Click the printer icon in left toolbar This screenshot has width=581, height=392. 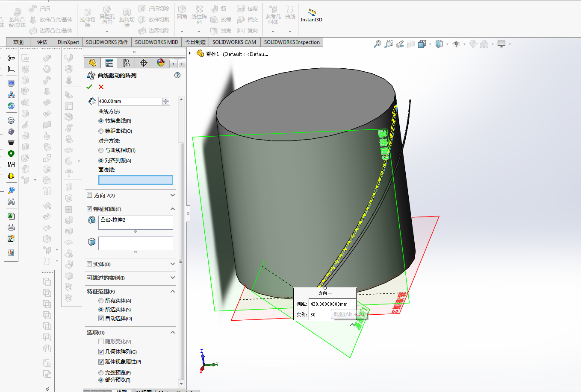[x=11, y=227]
